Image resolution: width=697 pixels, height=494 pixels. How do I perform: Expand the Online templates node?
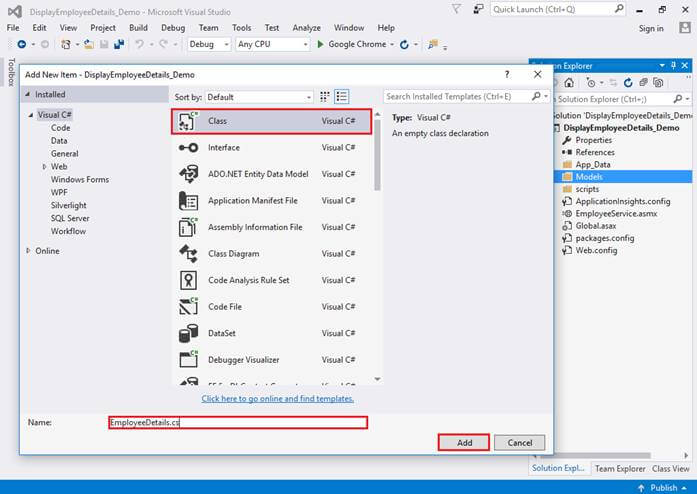28,251
